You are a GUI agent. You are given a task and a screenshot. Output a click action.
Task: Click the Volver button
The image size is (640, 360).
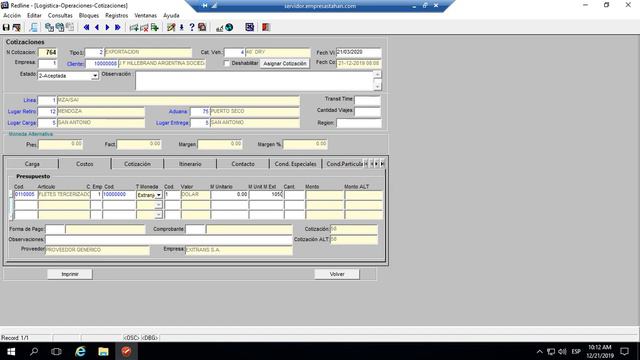(x=337, y=274)
